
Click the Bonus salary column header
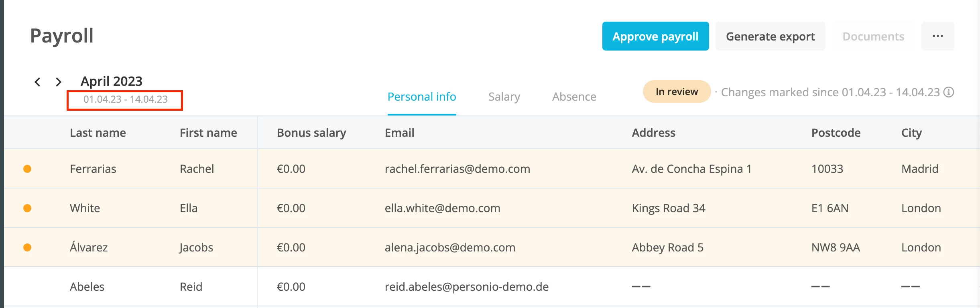311,133
